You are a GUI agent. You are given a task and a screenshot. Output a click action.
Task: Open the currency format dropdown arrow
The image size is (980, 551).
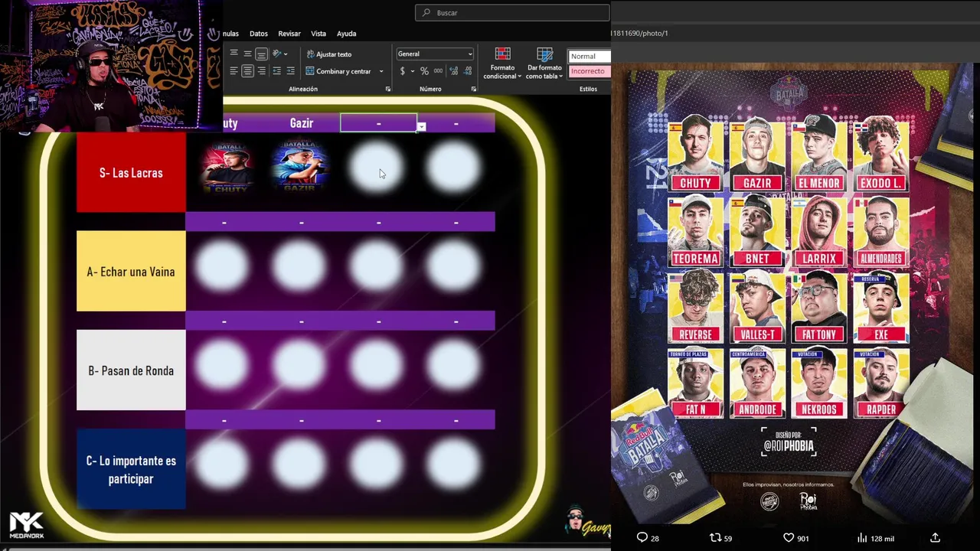412,70
